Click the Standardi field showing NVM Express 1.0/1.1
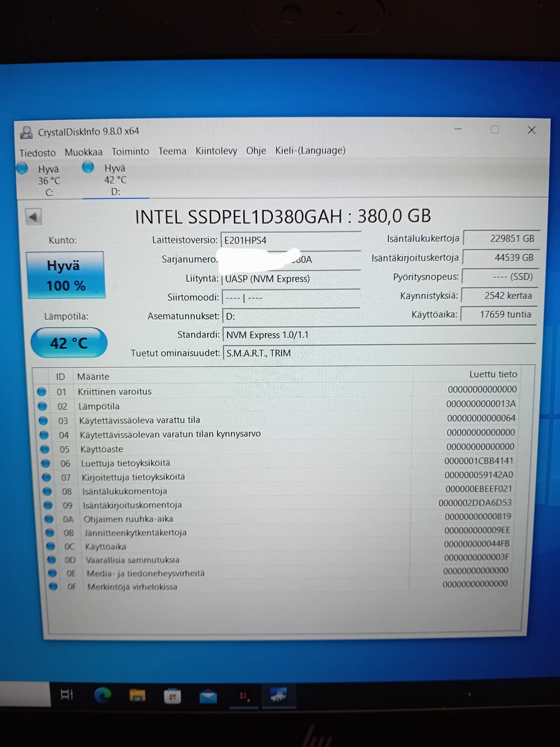Screen dimensions: 560x747 tap(379, 335)
